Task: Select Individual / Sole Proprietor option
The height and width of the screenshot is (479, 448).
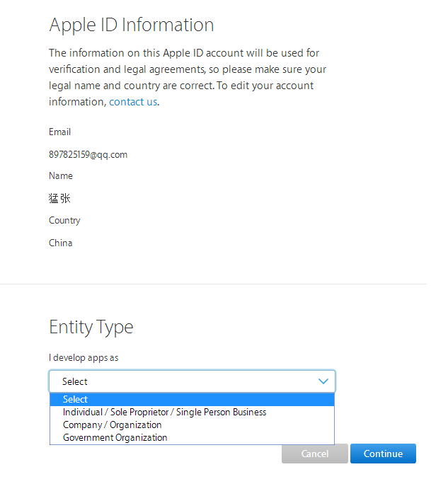Action: tap(164, 412)
